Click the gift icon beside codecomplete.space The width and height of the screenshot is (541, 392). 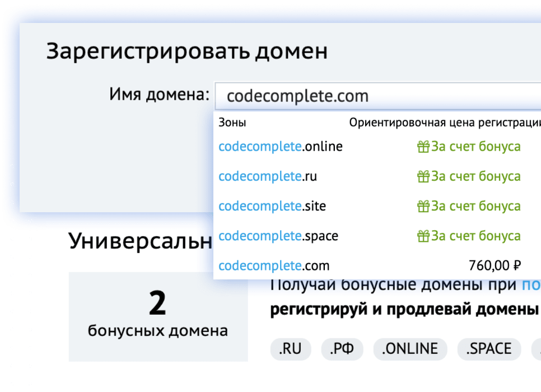pyautogui.click(x=423, y=236)
